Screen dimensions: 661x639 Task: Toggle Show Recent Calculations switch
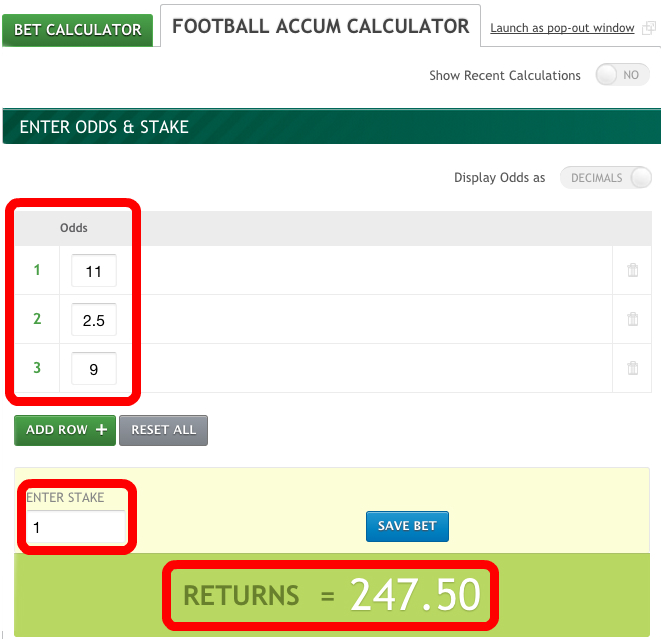click(x=622, y=75)
